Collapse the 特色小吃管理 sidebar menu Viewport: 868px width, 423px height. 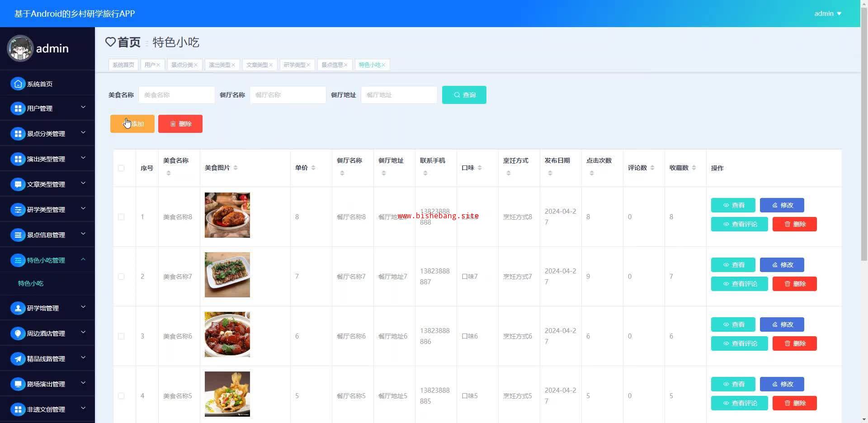(x=83, y=259)
